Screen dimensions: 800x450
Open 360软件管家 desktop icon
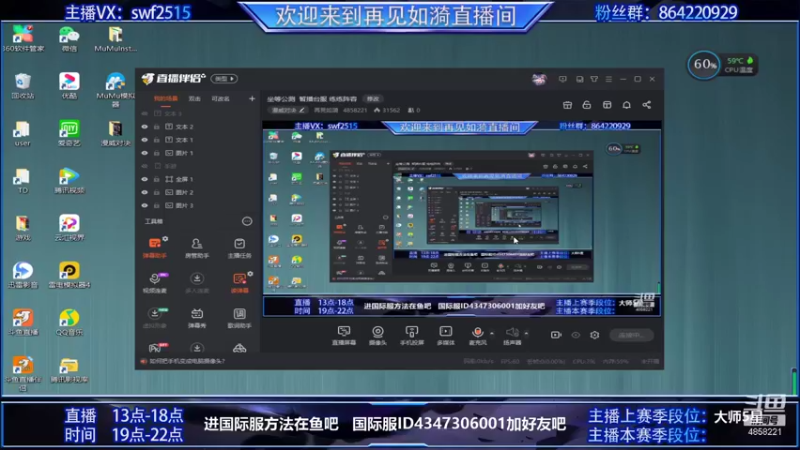(22, 39)
